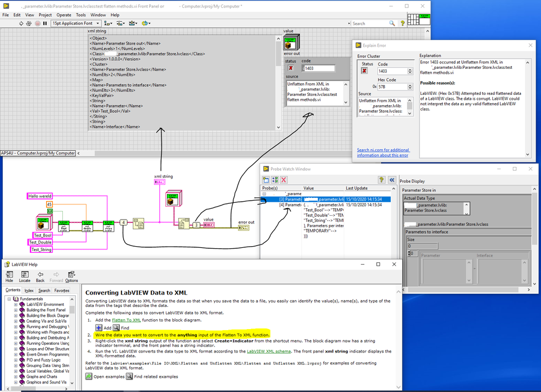Click the Run arrow in the front panel toolbar

21,23
